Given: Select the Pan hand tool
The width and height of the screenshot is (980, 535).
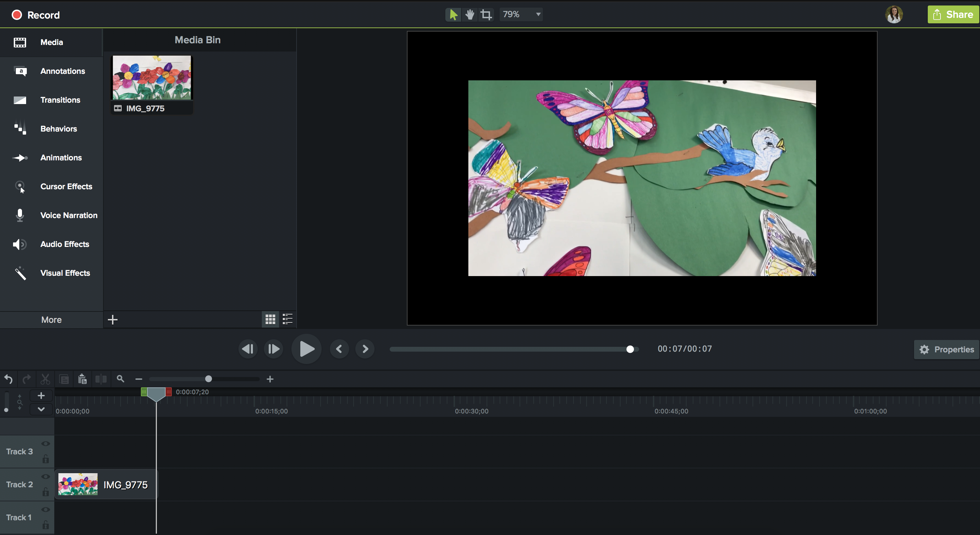Looking at the screenshot, I should tap(470, 15).
